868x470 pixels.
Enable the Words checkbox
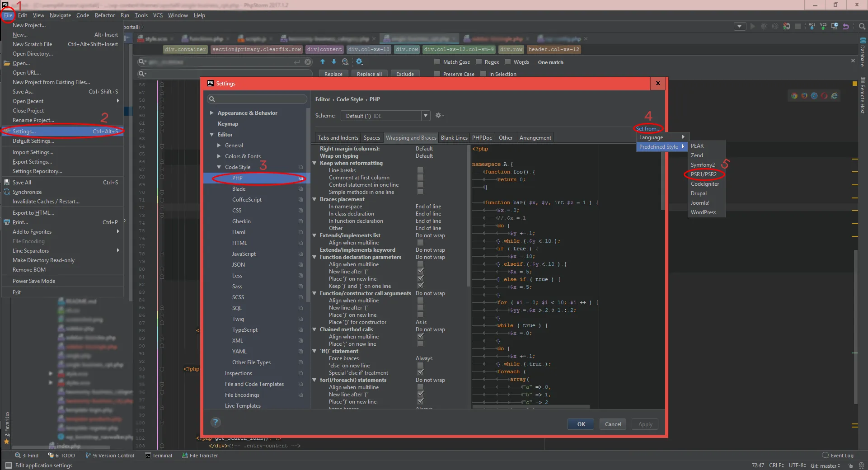point(508,62)
